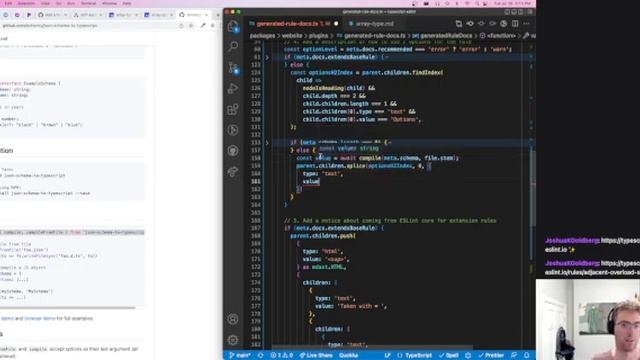Open the Terminal menu in macOS menu bar
Screen dimensions: 640x360
tap(88, 3)
